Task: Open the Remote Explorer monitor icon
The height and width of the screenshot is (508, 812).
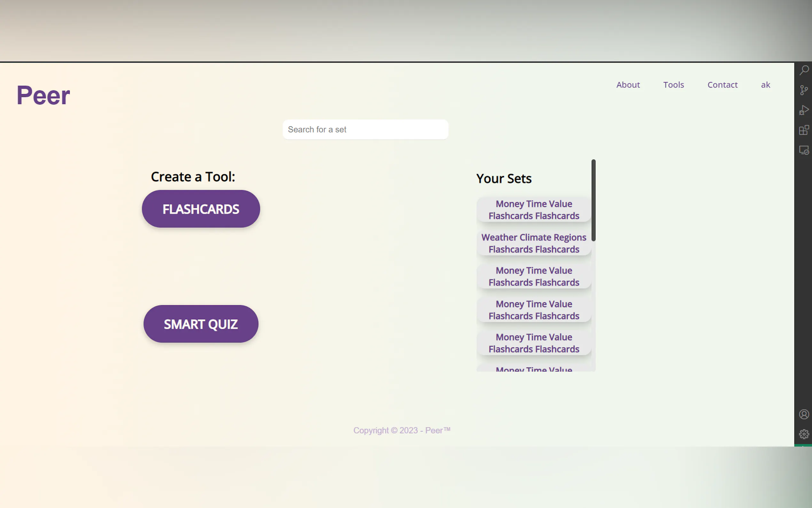Action: 804,150
